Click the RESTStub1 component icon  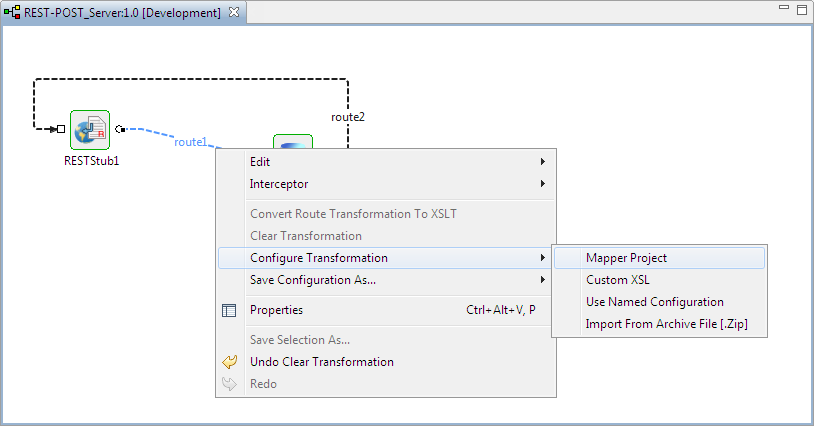coord(90,130)
